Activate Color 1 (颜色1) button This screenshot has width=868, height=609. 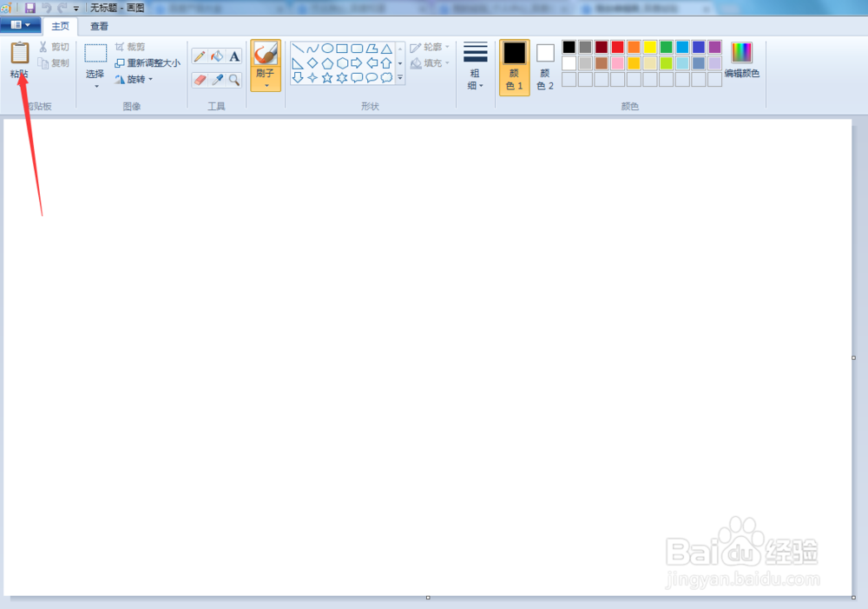point(514,67)
